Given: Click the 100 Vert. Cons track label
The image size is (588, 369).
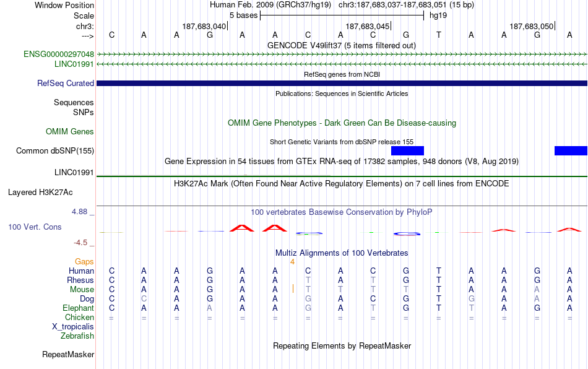Looking at the screenshot, I should coord(35,227).
